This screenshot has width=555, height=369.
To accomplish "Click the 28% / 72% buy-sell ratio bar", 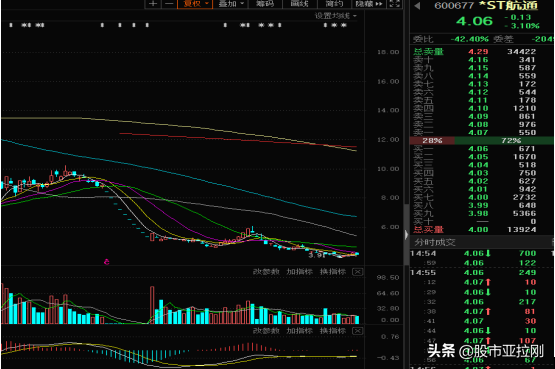I will (x=481, y=140).
